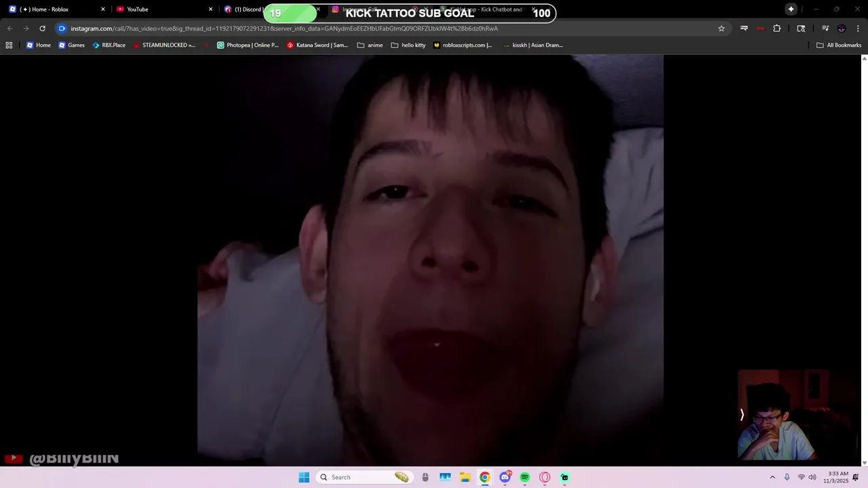Close the YouTube tab
The image size is (868, 488).
pyautogui.click(x=210, y=9)
